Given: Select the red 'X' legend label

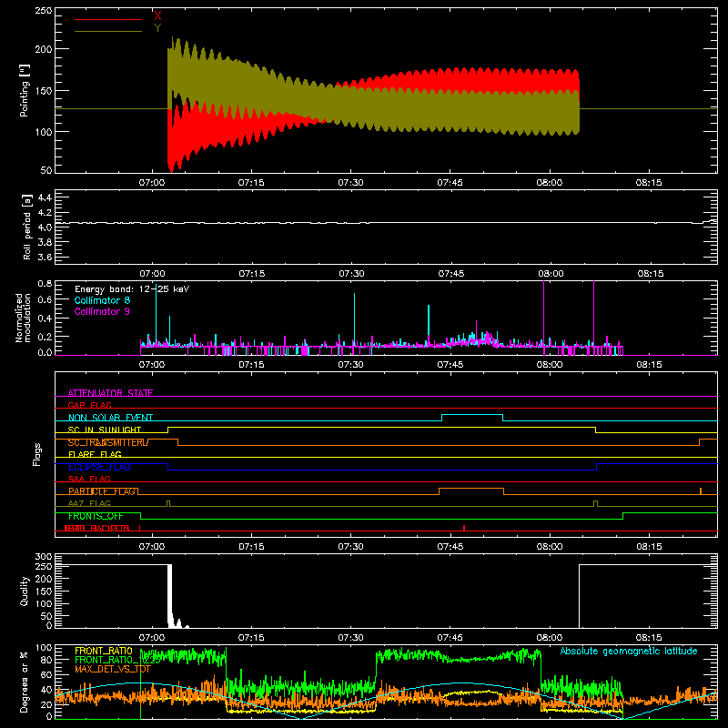Looking at the screenshot, I should coord(157,15).
